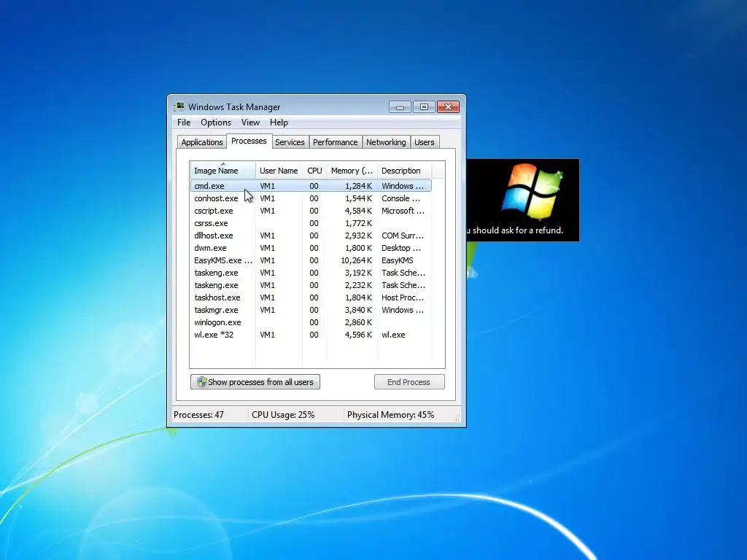This screenshot has height=560, width=747.
Task: Switch to the Applications tab
Action: 201,142
